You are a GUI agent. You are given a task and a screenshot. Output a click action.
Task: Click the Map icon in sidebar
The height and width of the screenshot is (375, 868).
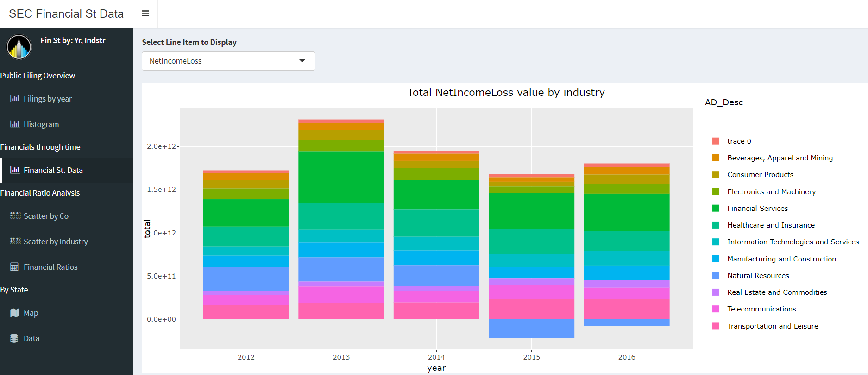tap(14, 313)
